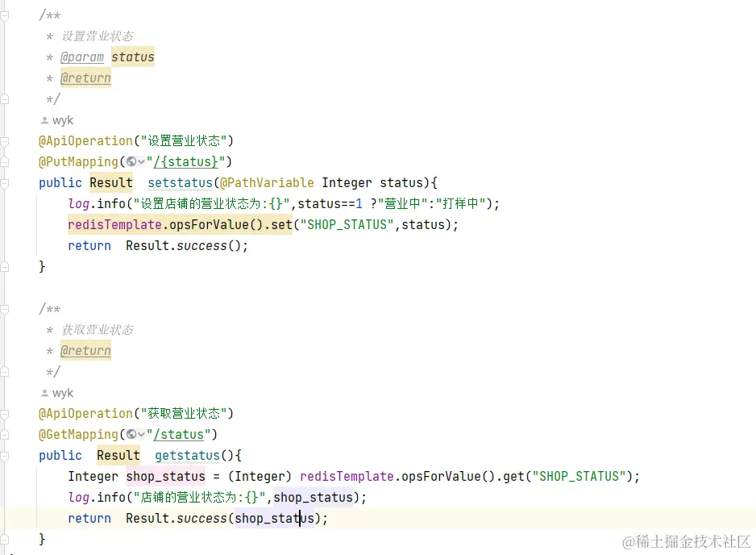Image resolution: width=756 pixels, height=555 pixels.
Task: Collapse the setstatus method fold marker
Action: tap(4, 183)
